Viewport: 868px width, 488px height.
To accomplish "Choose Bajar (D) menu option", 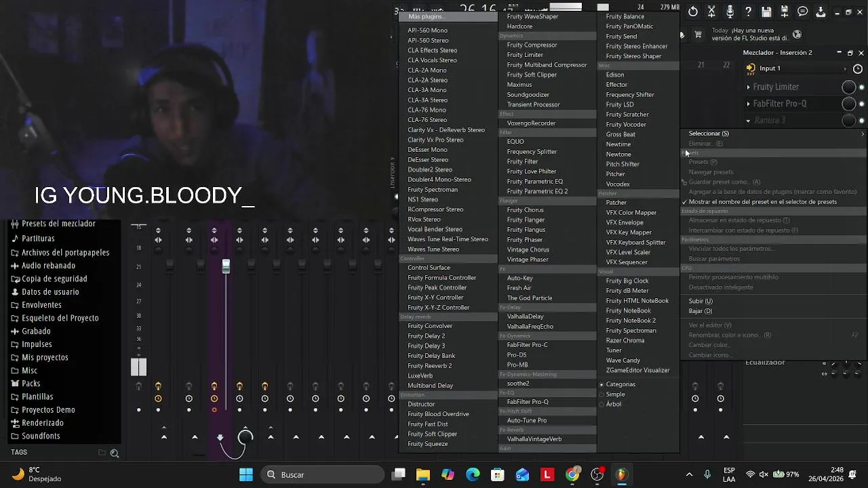I will point(701,312).
